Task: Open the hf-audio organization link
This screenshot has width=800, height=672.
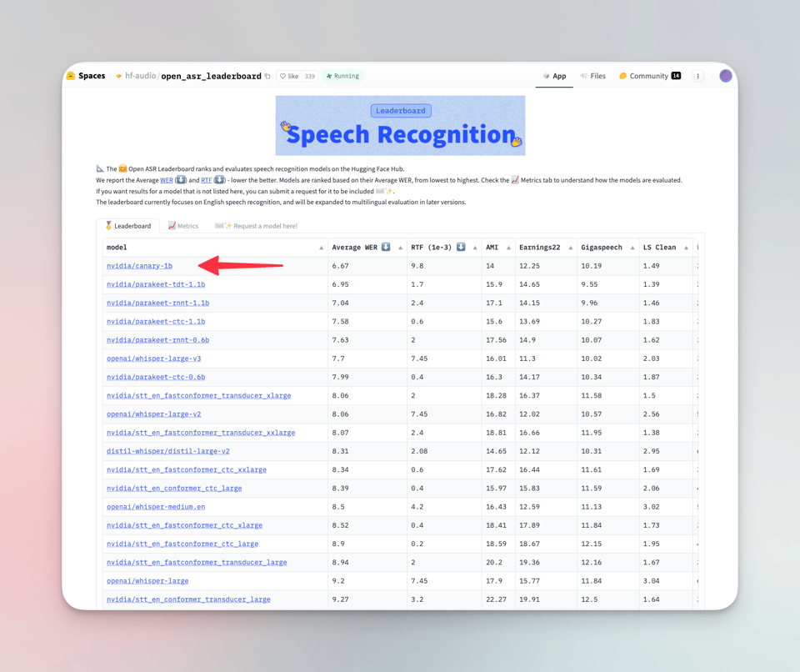Action: pyautogui.click(x=140, y=76)
